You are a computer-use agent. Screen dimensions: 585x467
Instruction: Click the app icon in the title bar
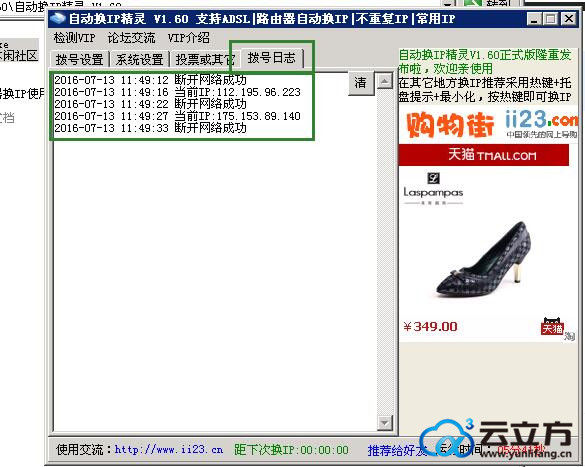(57, 18)
